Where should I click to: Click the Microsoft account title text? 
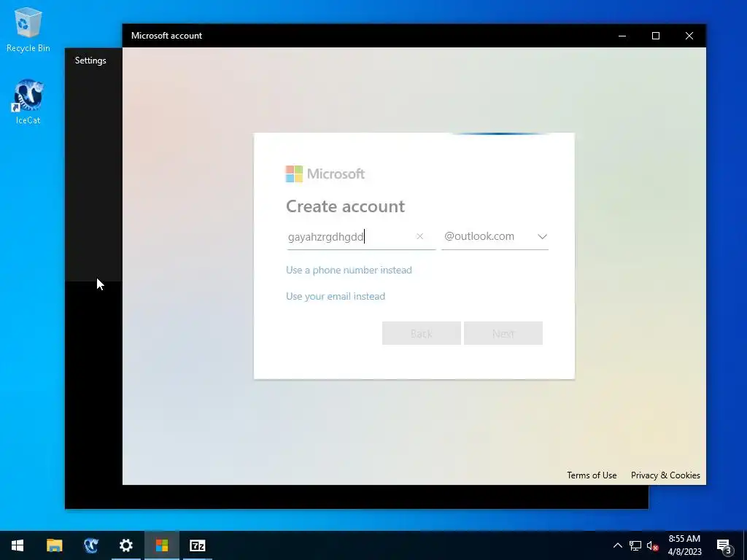coord(167,36)
